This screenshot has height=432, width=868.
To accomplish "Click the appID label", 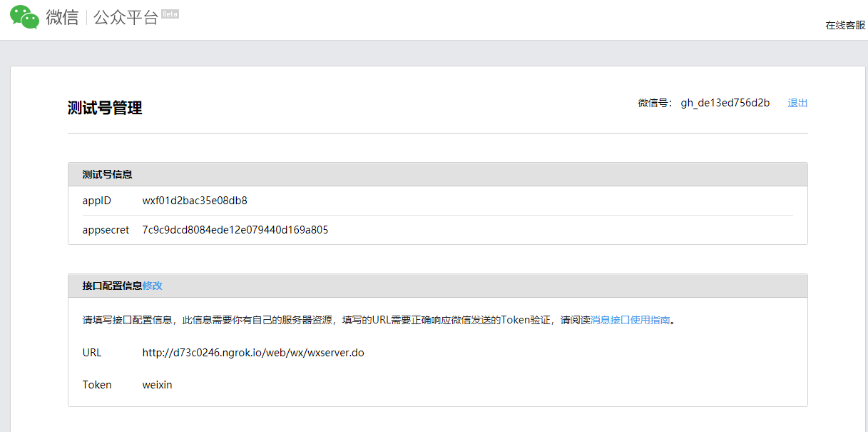I will point(97,201).
